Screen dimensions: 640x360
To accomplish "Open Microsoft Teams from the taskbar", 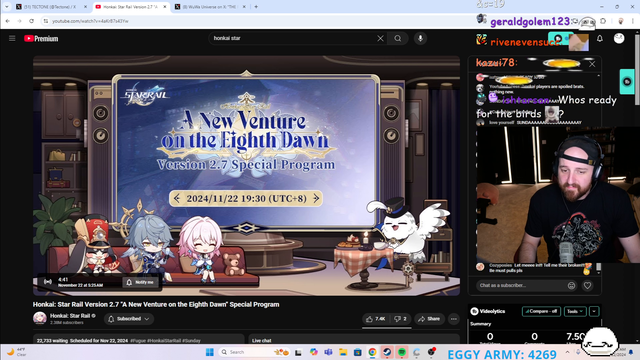I will click(328, 352).
